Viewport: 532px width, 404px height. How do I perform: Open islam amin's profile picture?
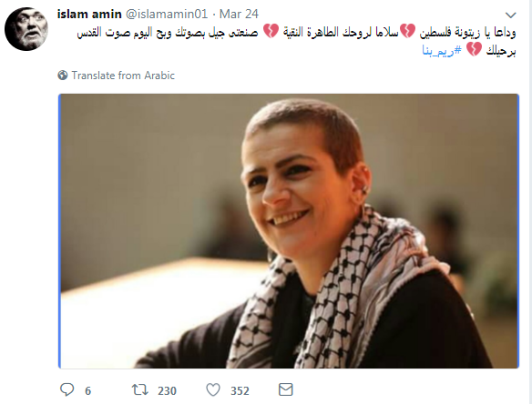[26, 29]
